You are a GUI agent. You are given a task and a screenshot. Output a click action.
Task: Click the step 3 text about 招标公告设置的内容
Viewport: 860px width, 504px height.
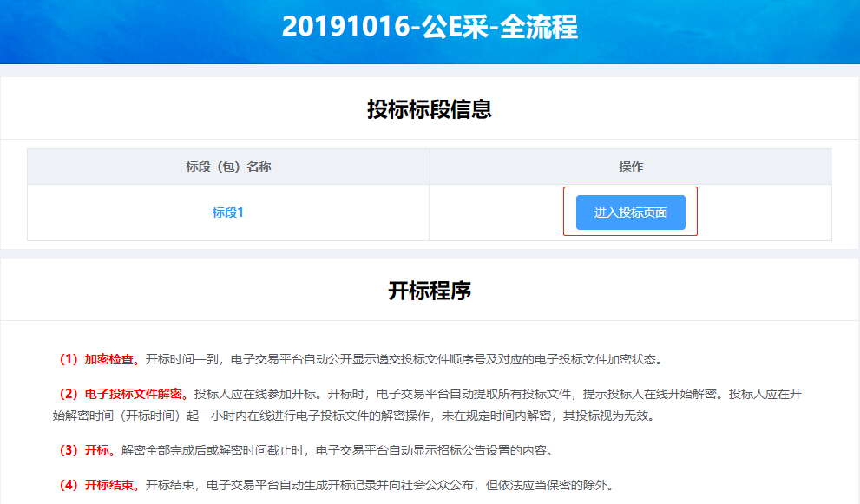click(337, 450)
